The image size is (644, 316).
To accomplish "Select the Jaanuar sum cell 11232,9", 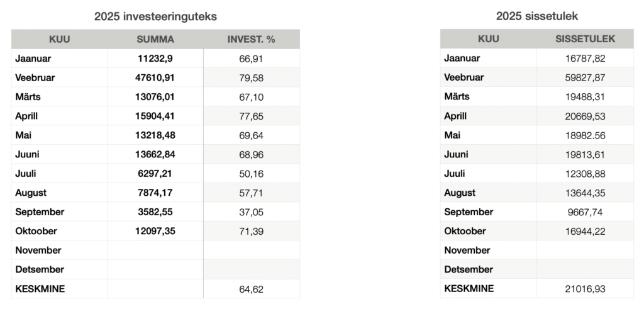I will coord(155,59).
